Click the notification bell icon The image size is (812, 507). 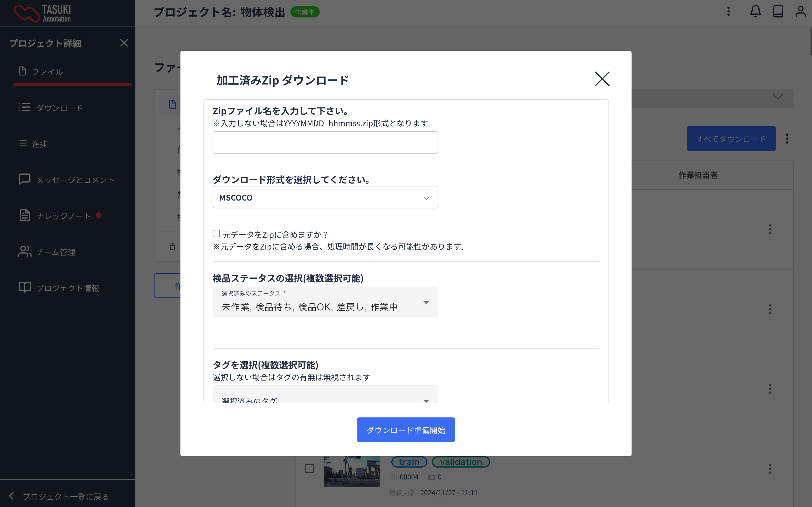click(x=755, y=12)
